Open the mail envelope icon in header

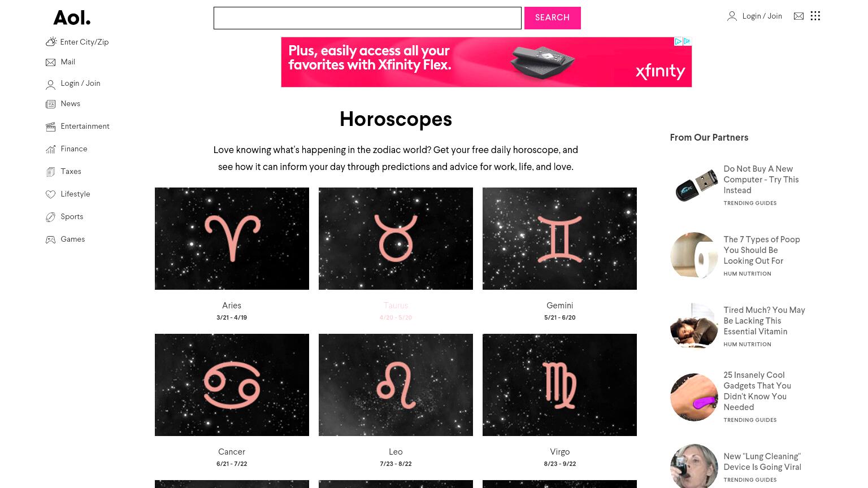point(798,16)
